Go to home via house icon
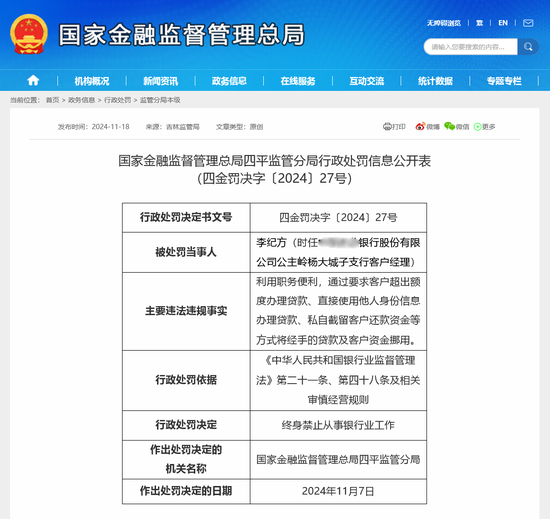Screen dimensions: 550x519 pos(33,81)
